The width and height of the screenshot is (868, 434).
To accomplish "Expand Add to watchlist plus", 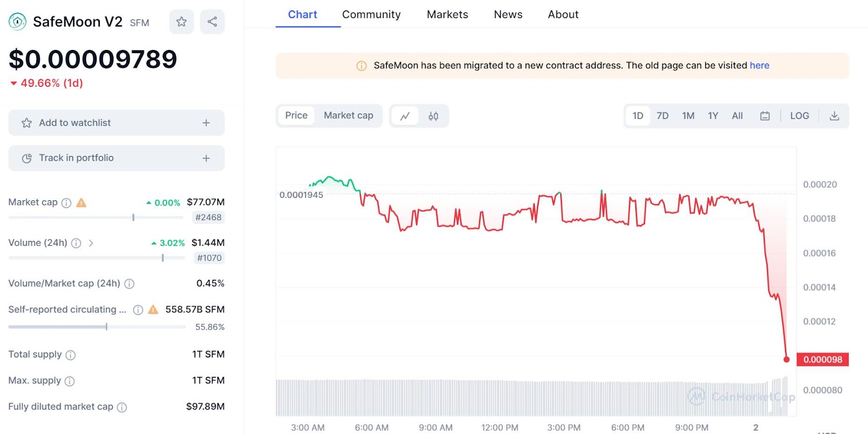I will click(206, 123).
